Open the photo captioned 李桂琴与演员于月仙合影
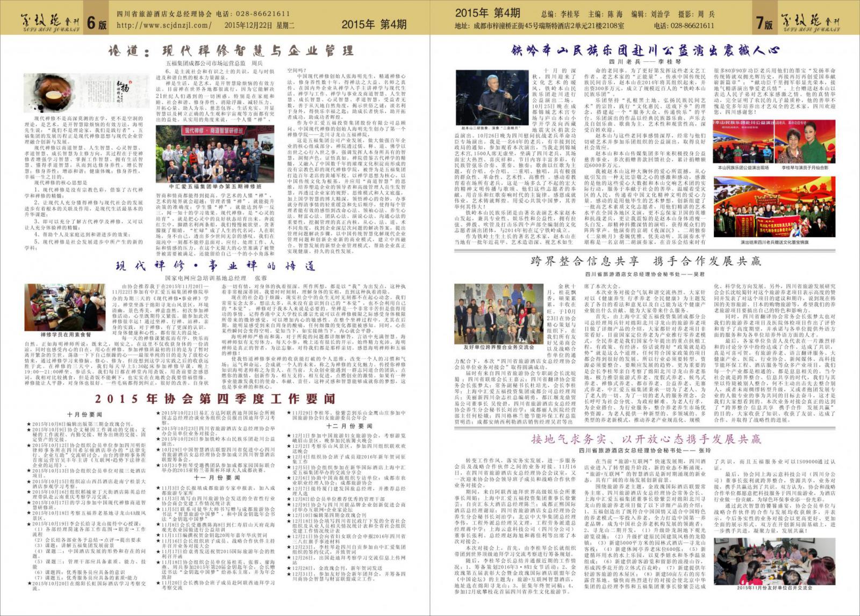The height and width of the screenshot is (616, 860). (x=805, y=142)
